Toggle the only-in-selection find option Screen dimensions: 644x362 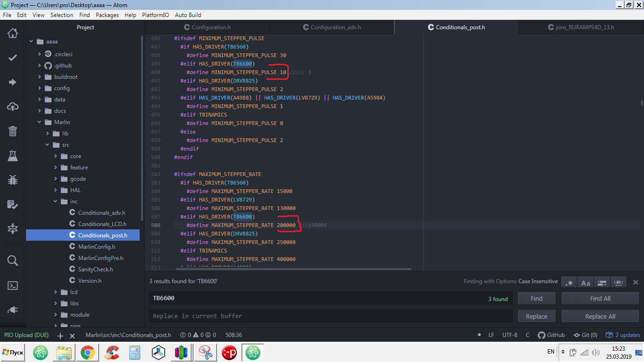602,283
